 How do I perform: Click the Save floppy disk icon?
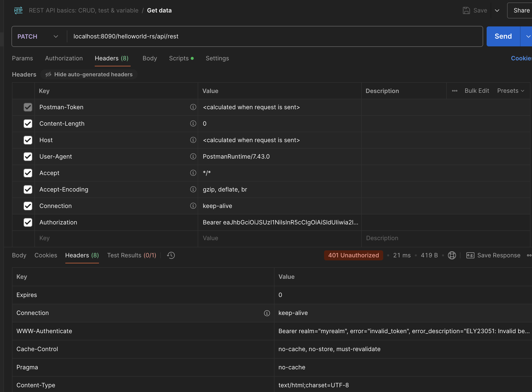click(466, 10)
